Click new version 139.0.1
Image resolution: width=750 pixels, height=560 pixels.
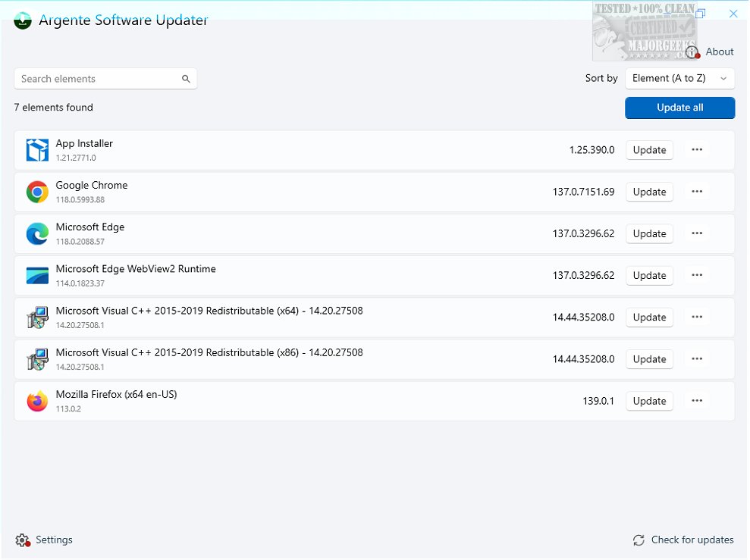click(x=598, y=402)
